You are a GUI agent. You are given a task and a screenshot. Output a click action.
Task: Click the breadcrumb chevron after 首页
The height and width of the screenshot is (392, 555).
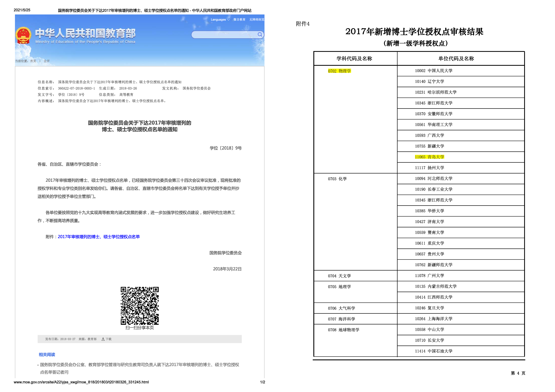pos(40,61)
